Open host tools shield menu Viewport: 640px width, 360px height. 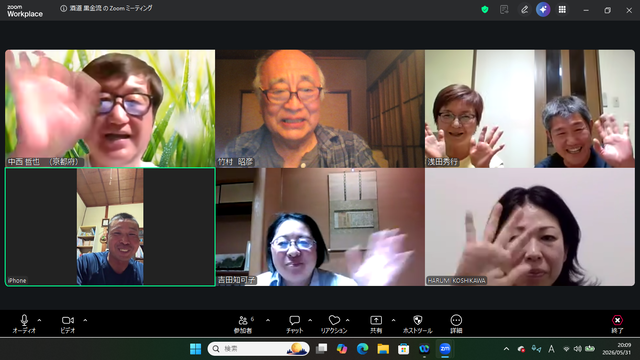click(418, 324)
